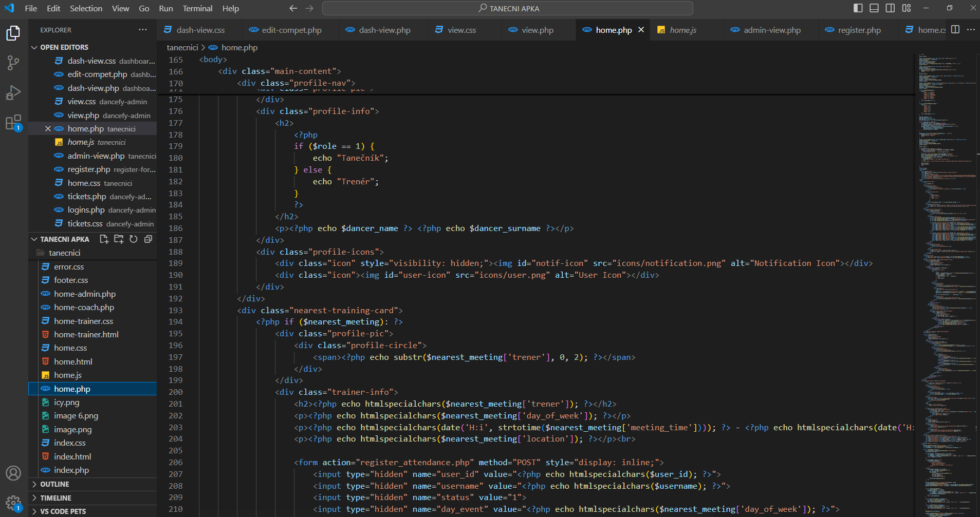
Task: Collapse all folders in explorer
Action: click(x=148, y=239)
